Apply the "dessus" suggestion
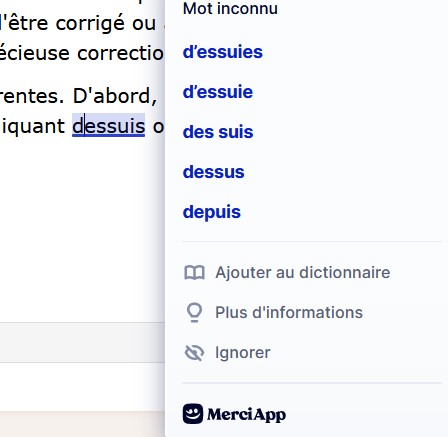The width and height of the screenshot is (448, 437). [x=213, y=172]
